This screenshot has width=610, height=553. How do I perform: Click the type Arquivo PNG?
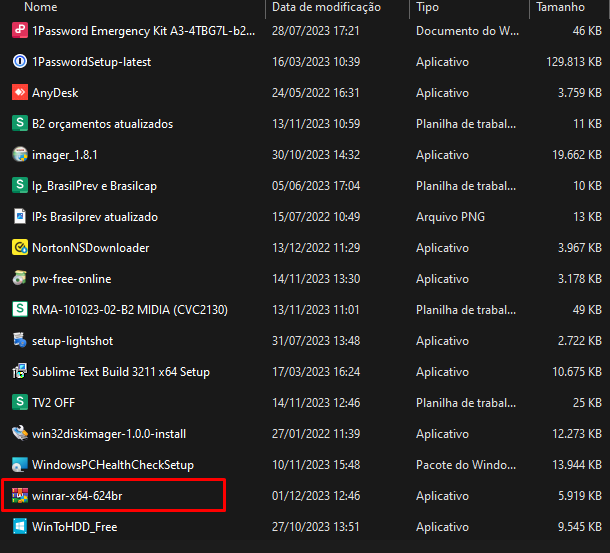(450, 217)
